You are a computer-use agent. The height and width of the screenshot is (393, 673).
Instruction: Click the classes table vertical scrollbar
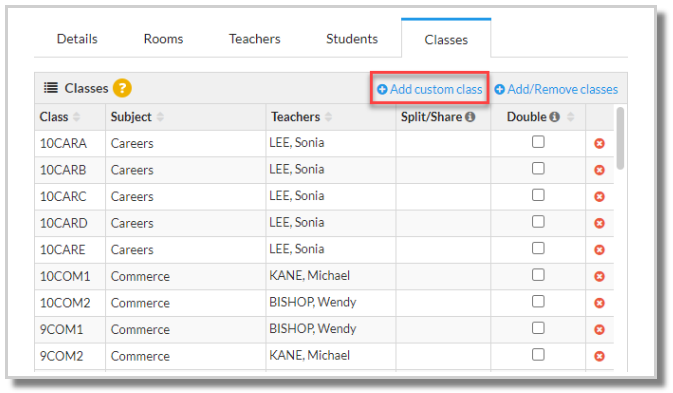[620, 138]
